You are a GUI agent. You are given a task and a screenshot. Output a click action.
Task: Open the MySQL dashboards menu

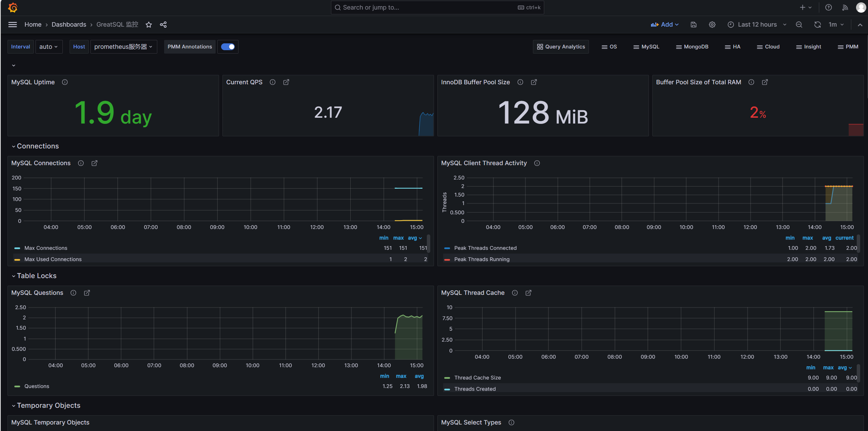click(x=646, y=47)
